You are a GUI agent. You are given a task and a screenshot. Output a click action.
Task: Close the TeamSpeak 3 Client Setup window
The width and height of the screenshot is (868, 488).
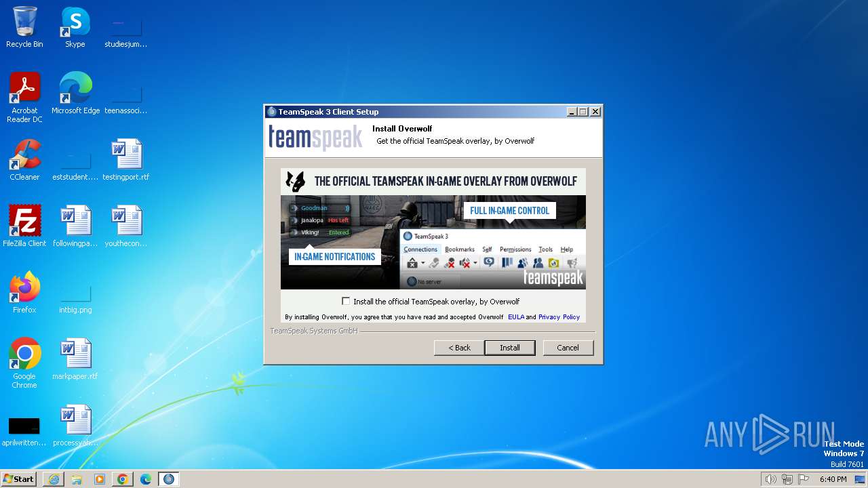coord(595,112)
